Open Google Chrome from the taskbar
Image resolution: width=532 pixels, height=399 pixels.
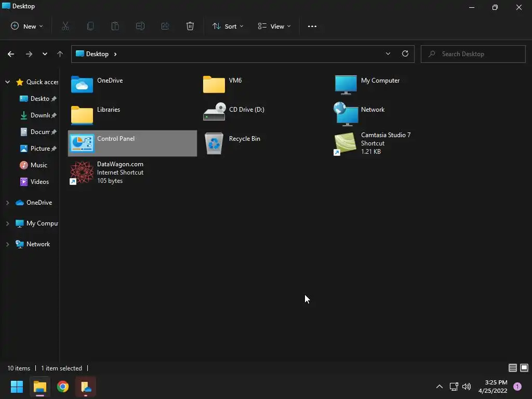[x=63, y=387]
